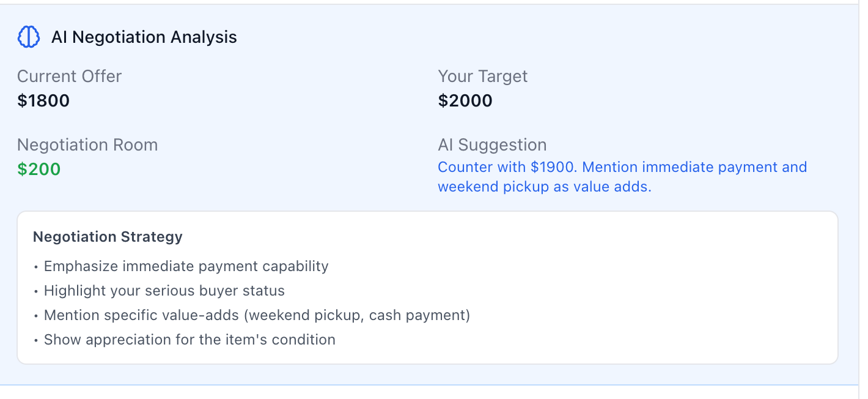Select the AI Suggestion label
868x399 pixels.
[x=492, y=145]
